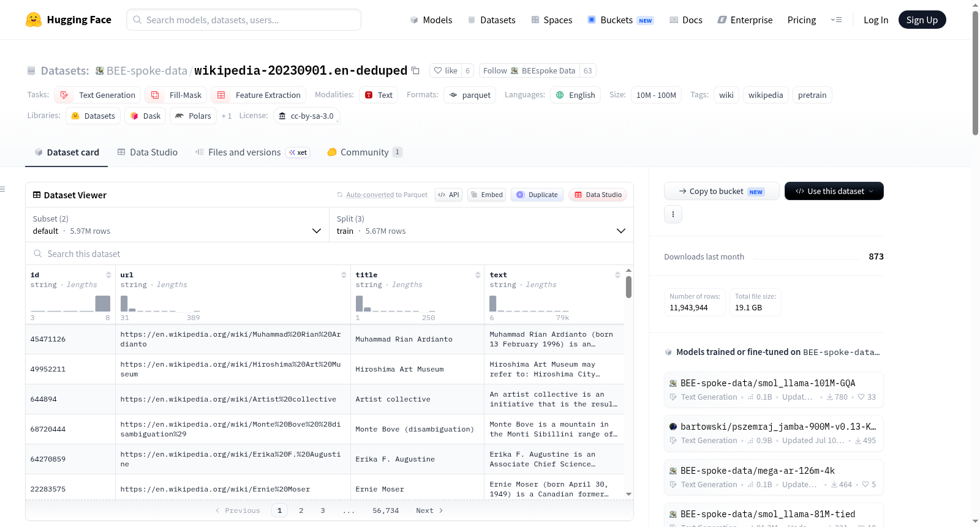Screen dimensions: 980x527
Task: Expand the Subset default dropdown
Action: pyautogui.click(x=177, y=225)
